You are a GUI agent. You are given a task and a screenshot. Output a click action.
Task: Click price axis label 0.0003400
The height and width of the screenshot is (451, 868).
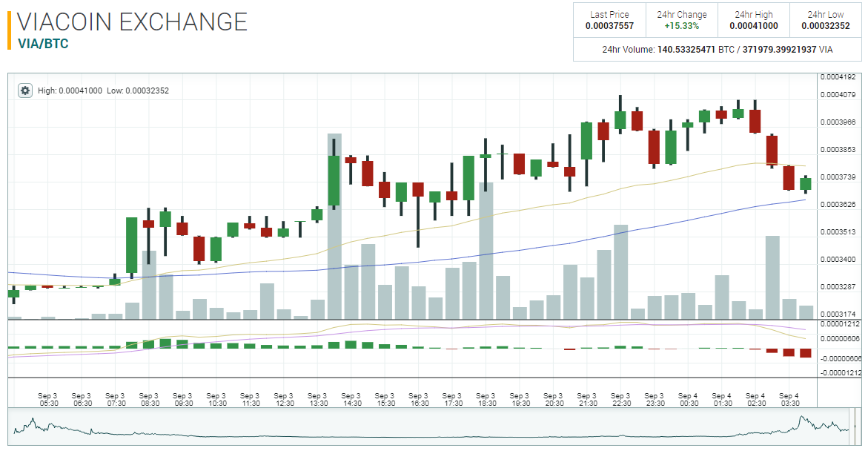838,260
